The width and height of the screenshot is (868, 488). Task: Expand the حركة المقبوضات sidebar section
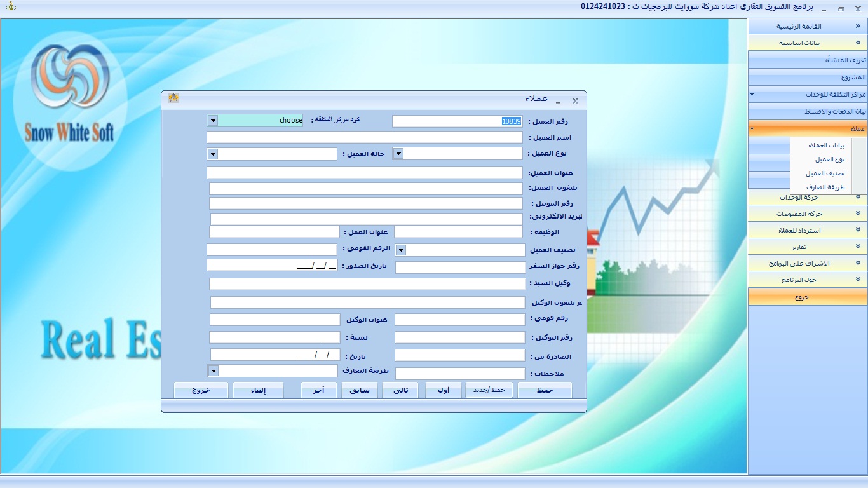coord(858,214)
